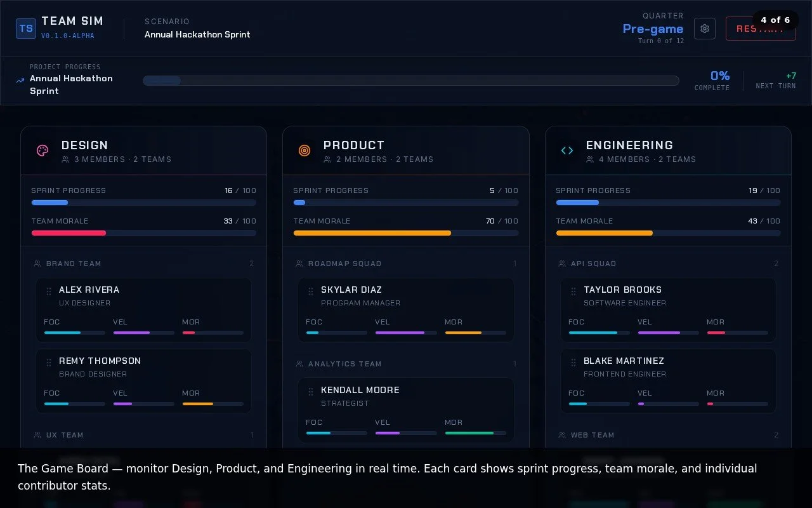Screen dimensions: 812x508
Task: Click the project progress trend arrow icon
Action: tap(20, 81)
